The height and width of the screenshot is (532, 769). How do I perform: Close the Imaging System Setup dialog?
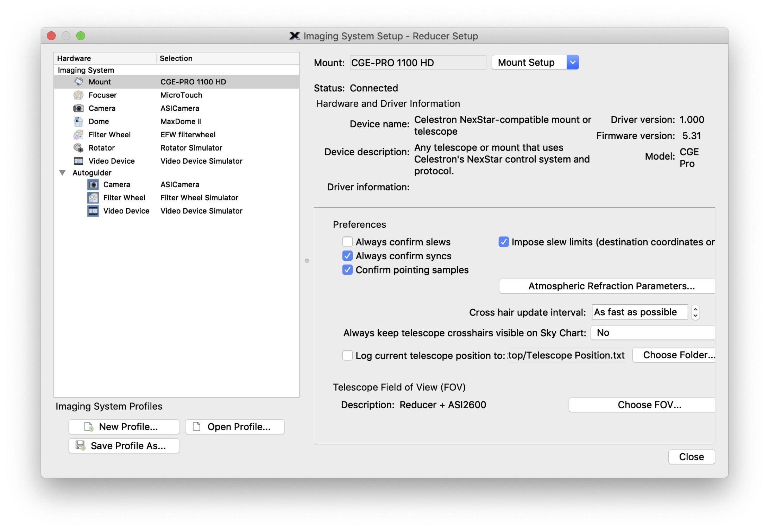click(691, 457)
